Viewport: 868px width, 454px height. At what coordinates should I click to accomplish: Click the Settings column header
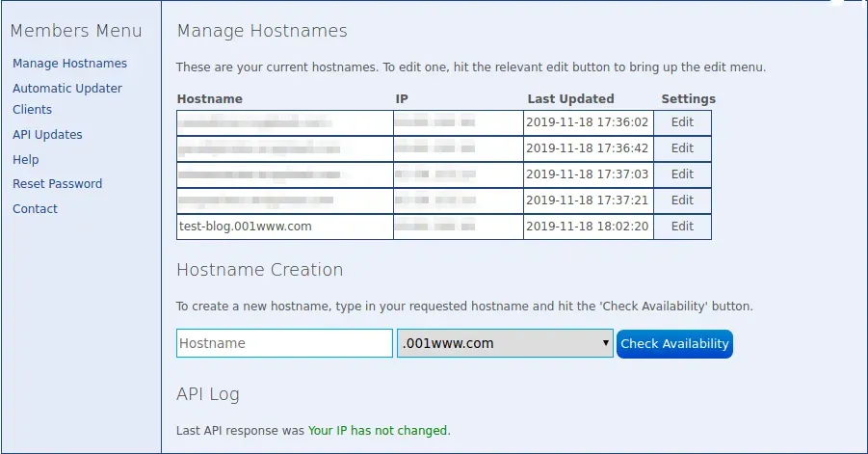click(688, 99)
